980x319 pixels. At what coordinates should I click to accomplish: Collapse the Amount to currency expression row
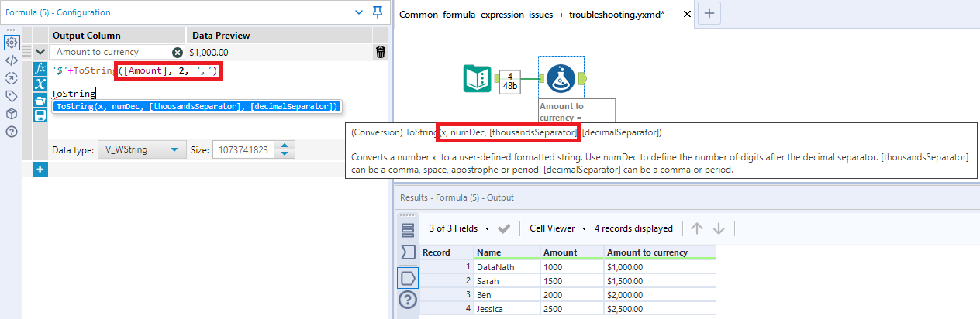(x=40, y=52)
